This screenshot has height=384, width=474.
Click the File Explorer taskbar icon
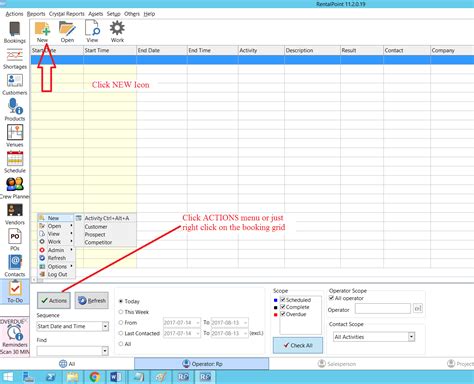[x=73, y=377]
